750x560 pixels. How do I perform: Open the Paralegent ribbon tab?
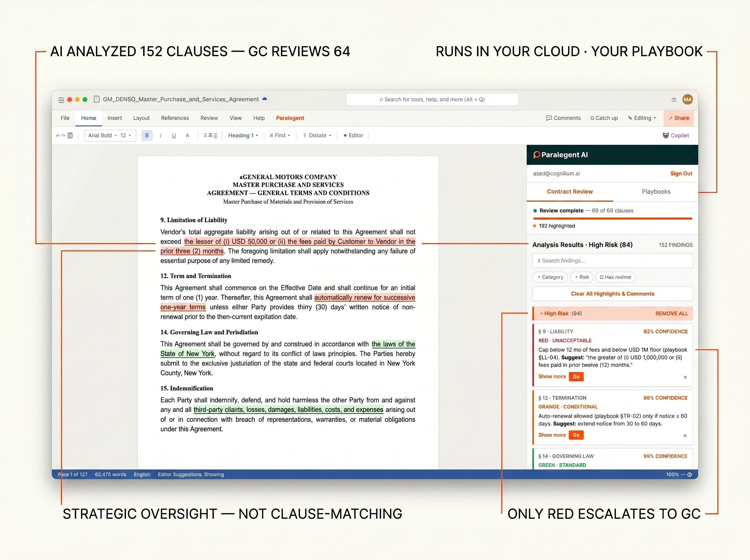[290, 118]
